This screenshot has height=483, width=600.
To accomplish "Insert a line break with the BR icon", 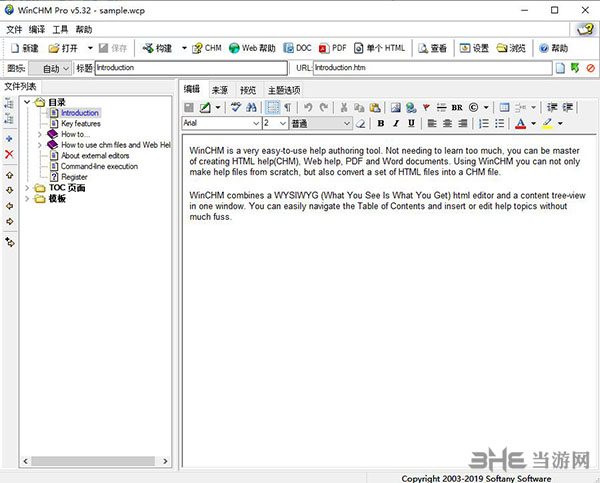I will [457, 108].
